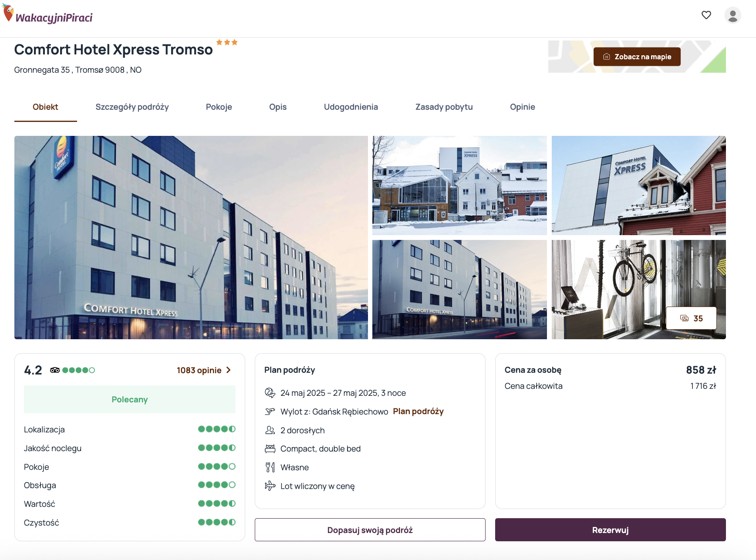Click the airplane icon beside Lot wliczony
This screenshot has height=560, width=756.
pyautogui.click(x=270, y=486)
